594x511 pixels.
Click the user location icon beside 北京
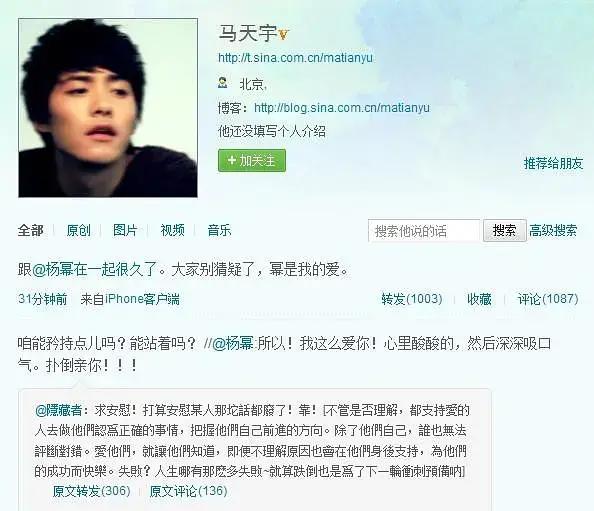tap(223, 83)
